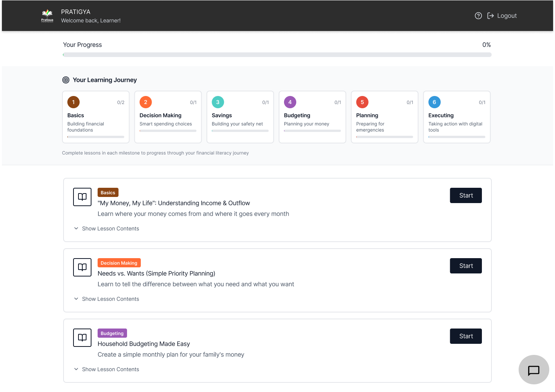Start the My Money, My Life lesson
The image size is (555, 392).
pos(466,195)
